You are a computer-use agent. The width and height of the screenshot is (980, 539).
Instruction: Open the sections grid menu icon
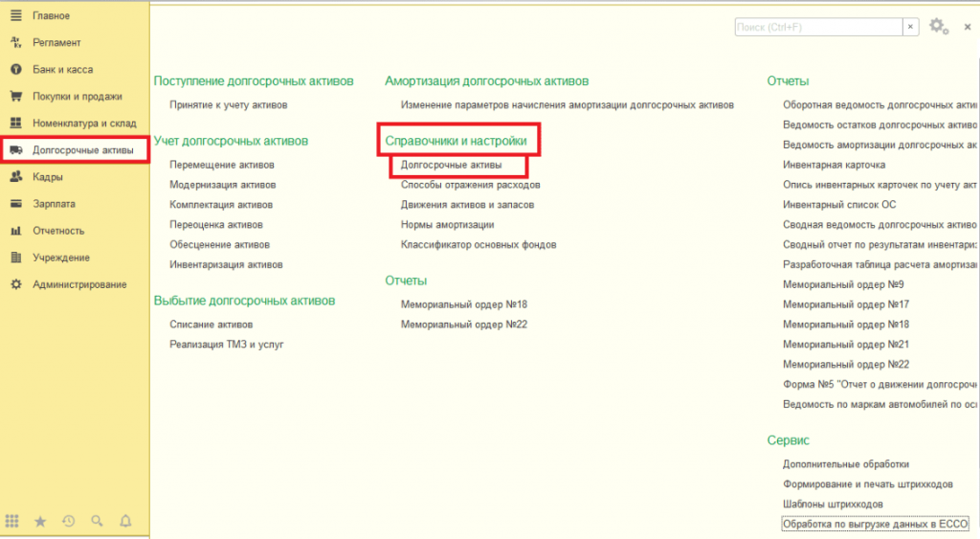12,522
